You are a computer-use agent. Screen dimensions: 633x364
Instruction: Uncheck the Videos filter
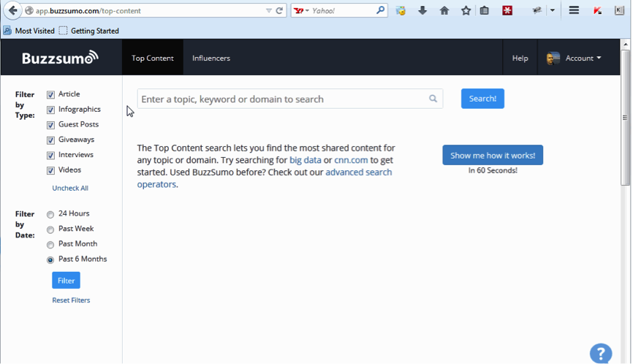50,170
